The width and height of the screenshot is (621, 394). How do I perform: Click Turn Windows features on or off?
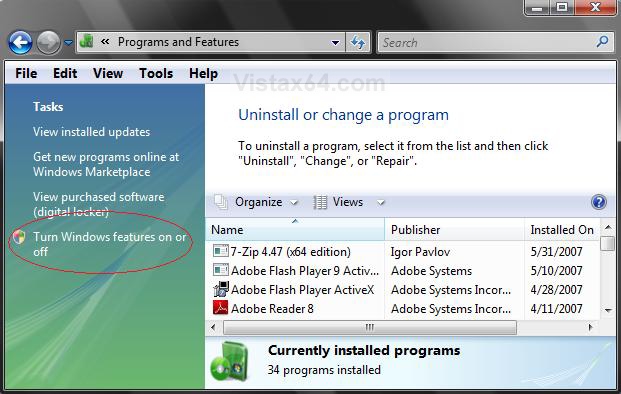click(110, 244)
